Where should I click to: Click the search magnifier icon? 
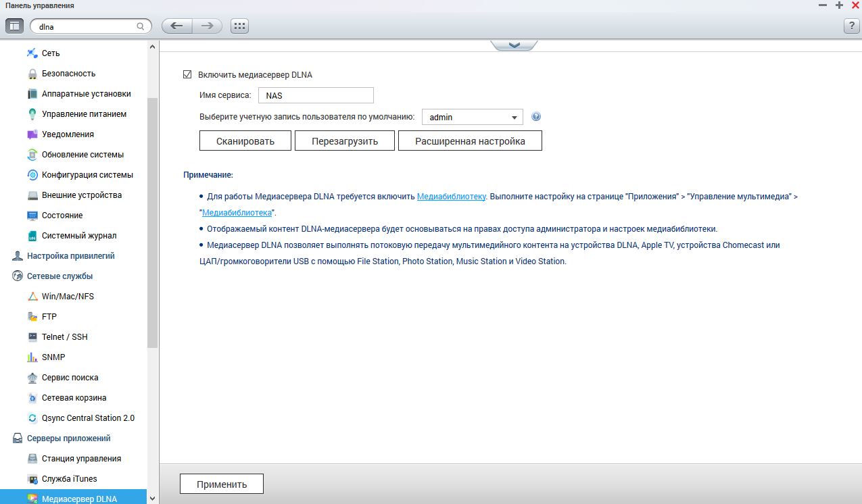pos(141,26)
